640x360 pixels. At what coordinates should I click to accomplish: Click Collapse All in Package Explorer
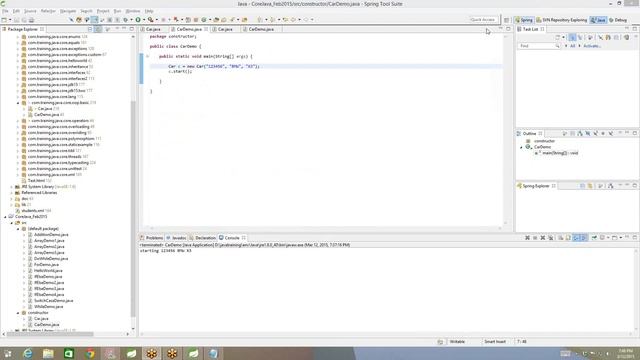(90, 29)
